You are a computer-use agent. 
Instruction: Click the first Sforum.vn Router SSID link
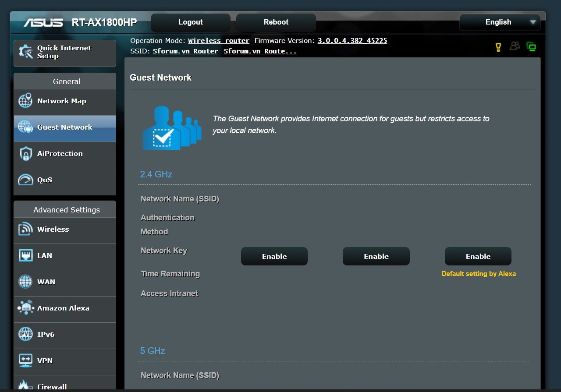pos(185,51)
